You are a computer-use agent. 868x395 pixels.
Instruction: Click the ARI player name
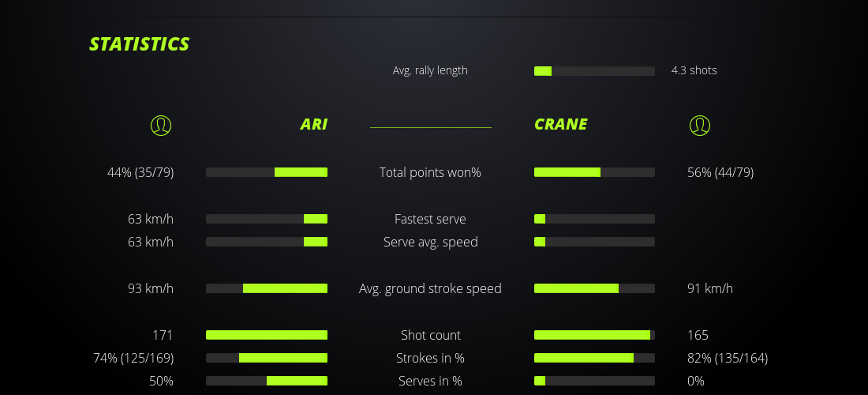313,124
